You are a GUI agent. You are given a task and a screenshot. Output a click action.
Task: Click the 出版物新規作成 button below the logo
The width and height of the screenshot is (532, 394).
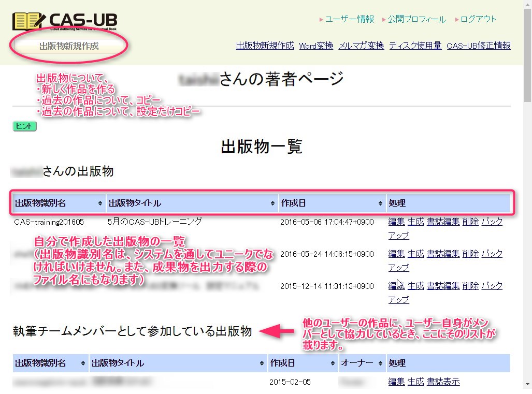point(69,46)
